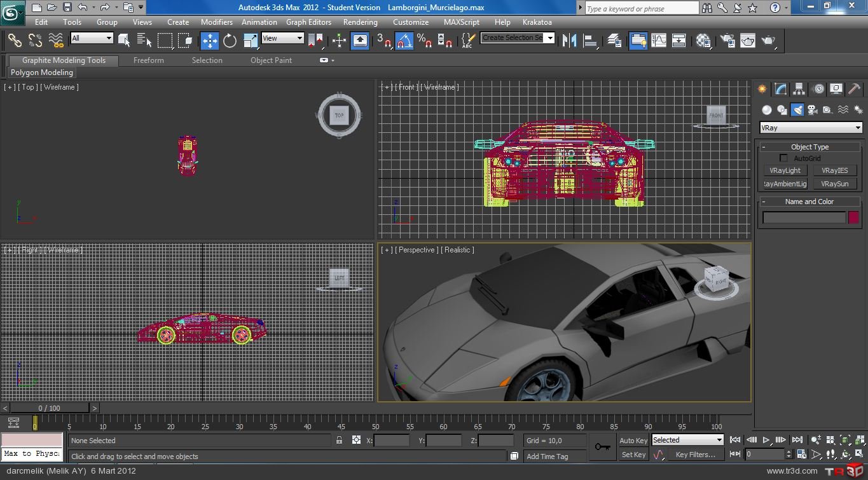868x480 pixels.
Task: Open the Utilities hammer panel
Action: [x=854, y=89]
